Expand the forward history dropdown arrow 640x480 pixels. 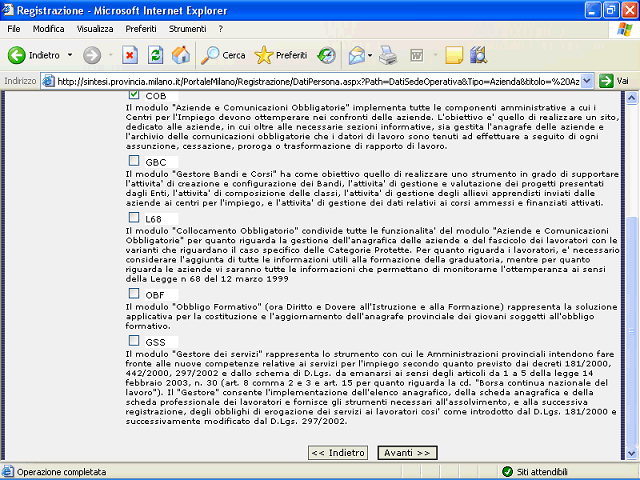pyautogui.click(x=111, y=55)
